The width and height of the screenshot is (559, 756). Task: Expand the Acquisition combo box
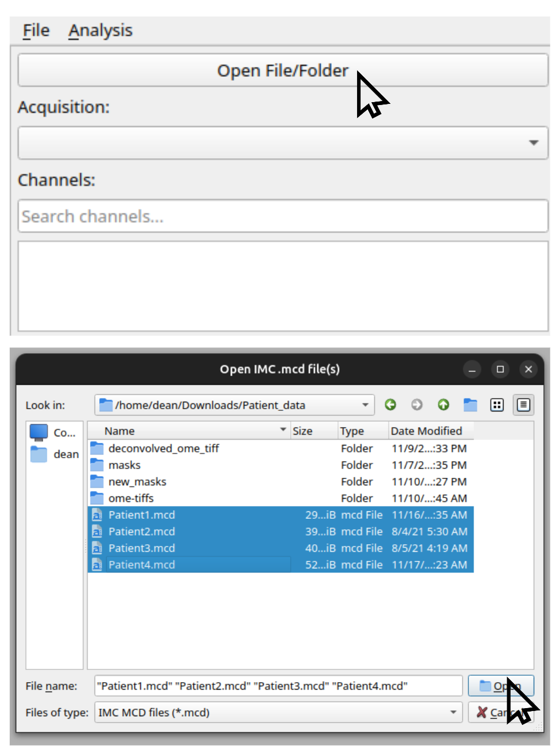click(x=533, y=143)
